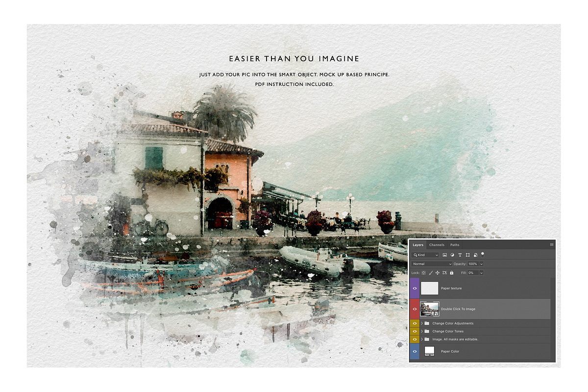588x392 pixels.
Task: Toggle visibility of Paper Color layer
Action: pos(415,351)
